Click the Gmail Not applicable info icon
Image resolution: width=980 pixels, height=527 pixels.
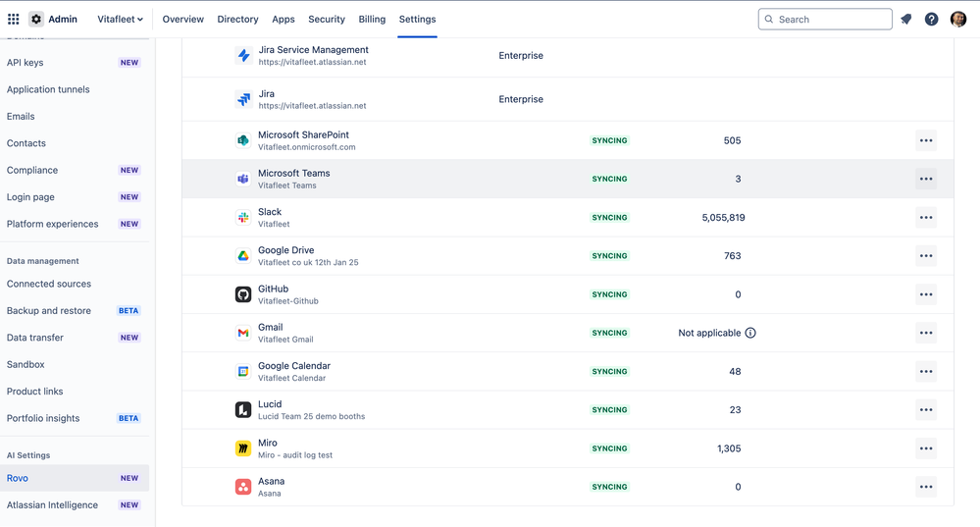click(x=750, y=333)
